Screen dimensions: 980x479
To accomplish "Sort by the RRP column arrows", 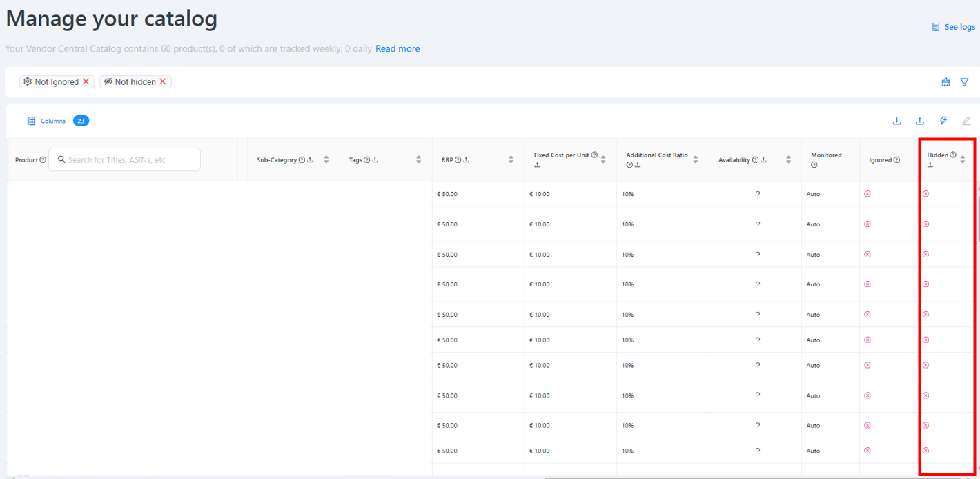I will (511, 159).
